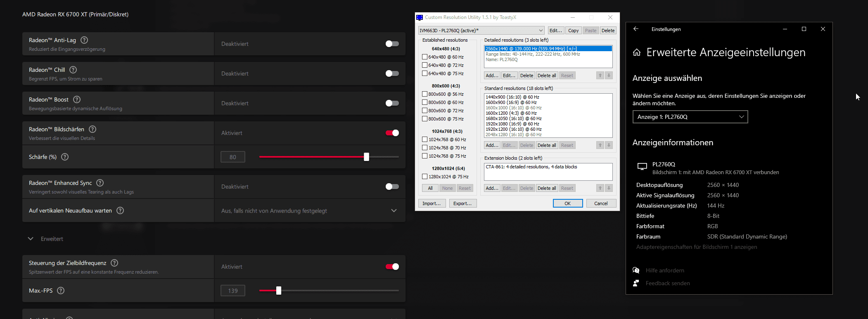Viewport: 868px width, 319px height.
Task: Move detailed resolution up with arrow button
Action: coord(600,76)
